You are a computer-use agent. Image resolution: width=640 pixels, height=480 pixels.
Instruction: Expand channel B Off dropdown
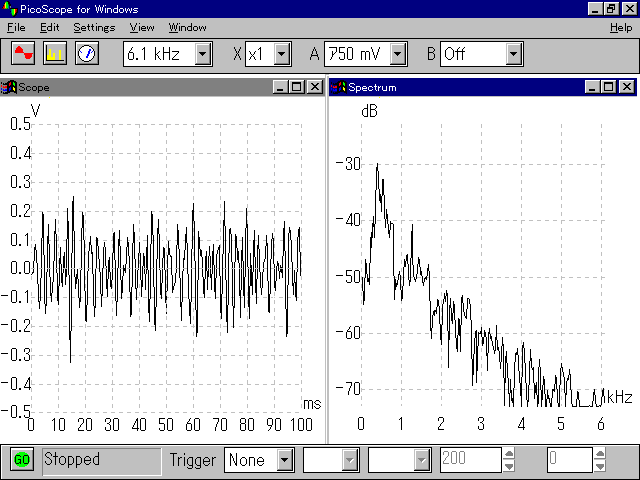[513, 53]
